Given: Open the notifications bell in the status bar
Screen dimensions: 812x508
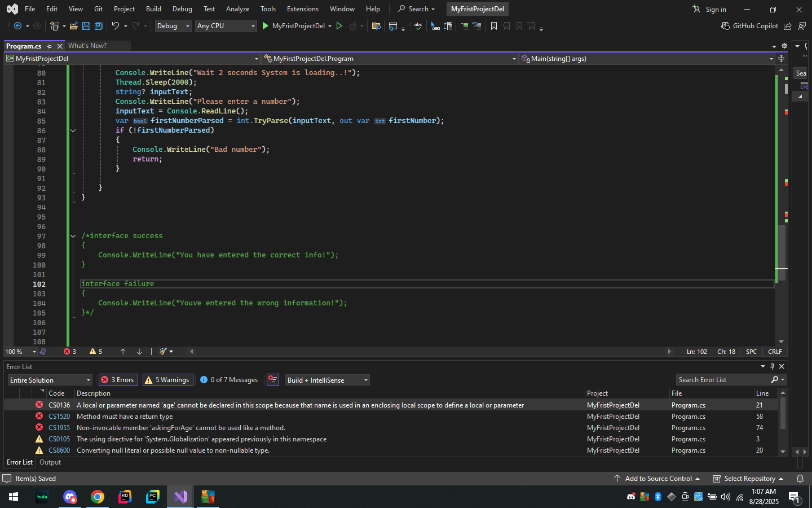Looking at the screenshot, I should click(x=800, y=479).
